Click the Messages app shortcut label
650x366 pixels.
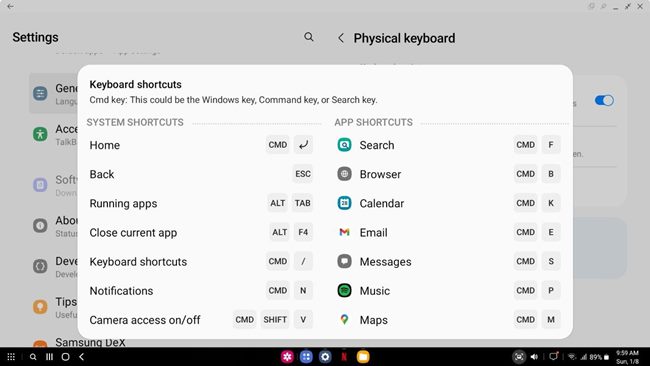(x=386, y=262)
